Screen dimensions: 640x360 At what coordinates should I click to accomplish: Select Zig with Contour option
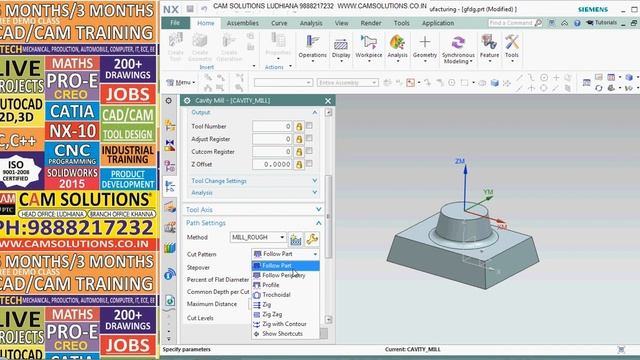pos(285,324)
